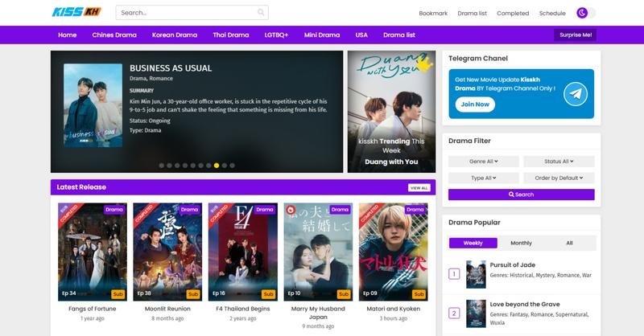Click the Status: Ongoing text in banner
Image resolution: width=644 pixels, height=336 pixels.
[x=150, y=121]
